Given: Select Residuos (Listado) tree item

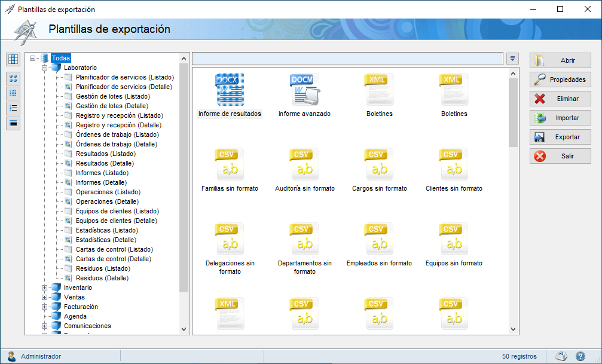Looking at the screenshot, I should point(103,269).
